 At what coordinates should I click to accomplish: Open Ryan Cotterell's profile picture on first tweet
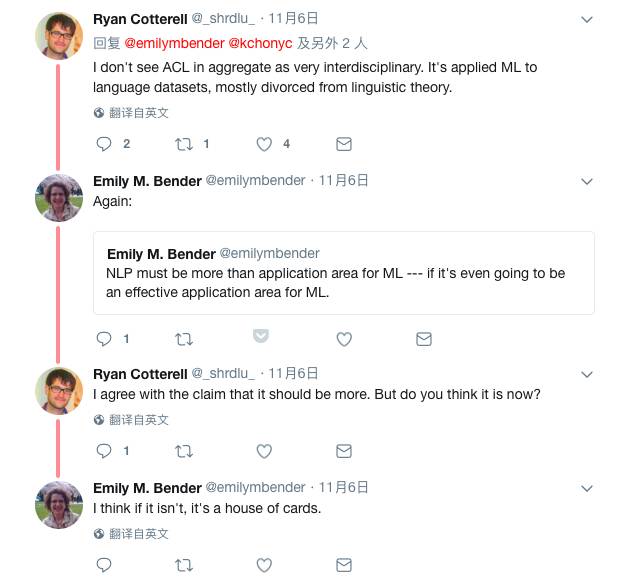59,36
